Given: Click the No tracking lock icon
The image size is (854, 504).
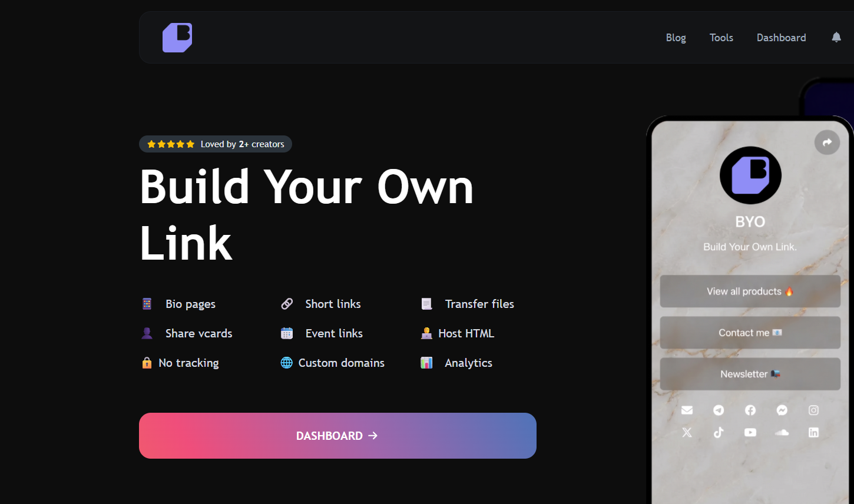Looking at the screenshot, I should coord(147,363).
